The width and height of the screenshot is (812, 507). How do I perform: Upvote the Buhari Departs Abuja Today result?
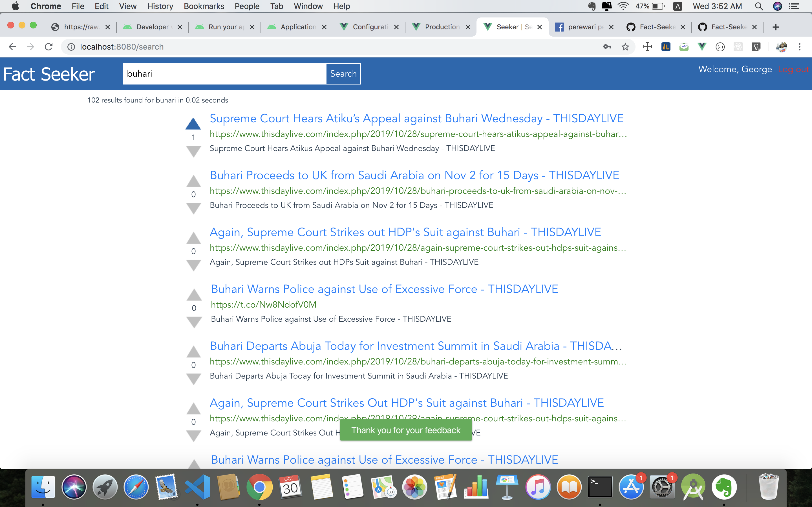[193, 352]
